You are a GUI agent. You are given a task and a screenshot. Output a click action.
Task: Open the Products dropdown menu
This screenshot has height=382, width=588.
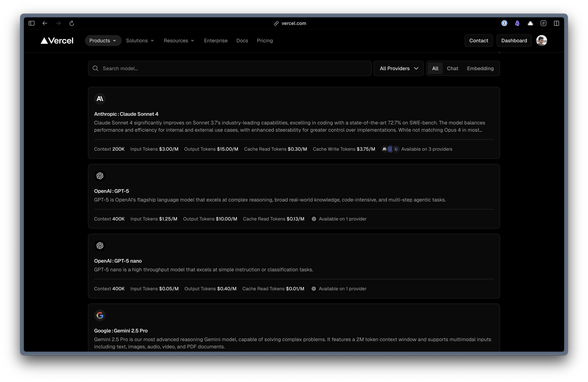[x=103, y=41]
